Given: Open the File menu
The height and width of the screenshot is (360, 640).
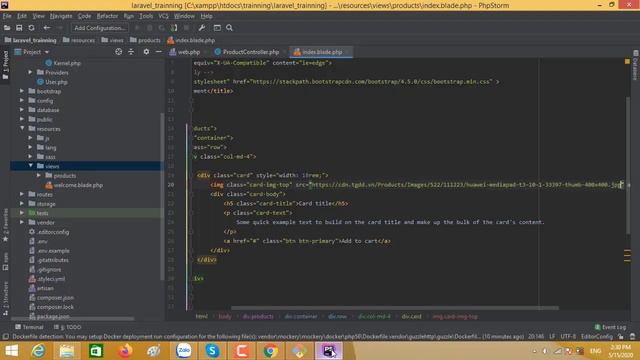Looking at the screenshot, I should click(7, 16).
